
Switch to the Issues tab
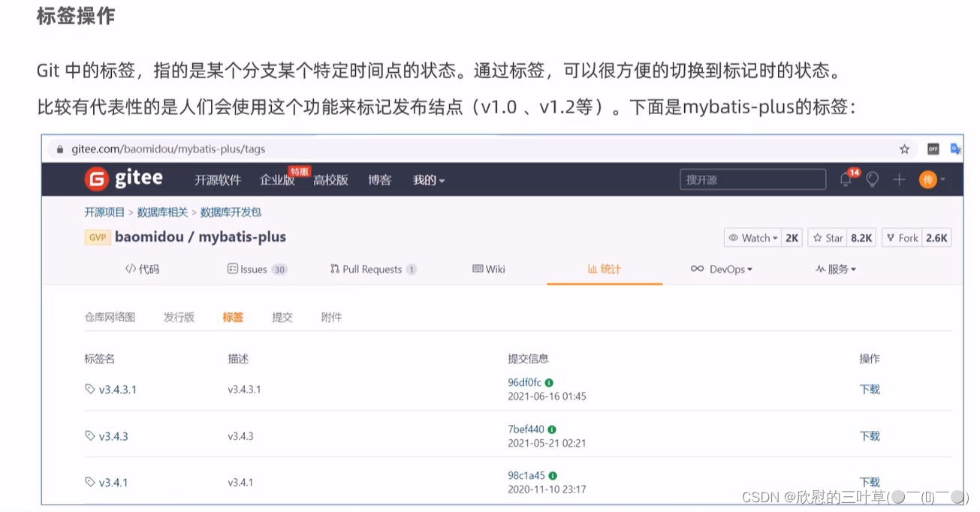(x=257, y=269)
